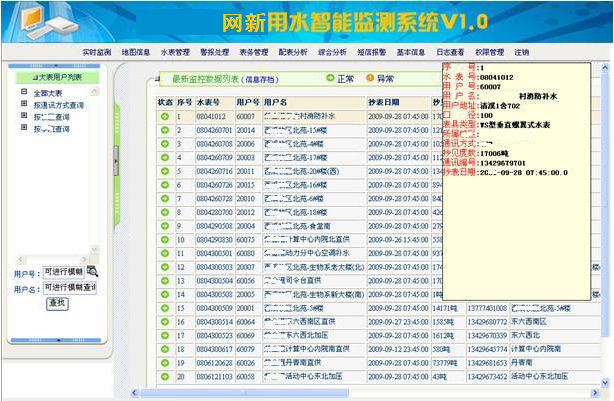The image size is (614, 401).
Task: Open the 实时监测 menu
Action: (x=97, y=52)
